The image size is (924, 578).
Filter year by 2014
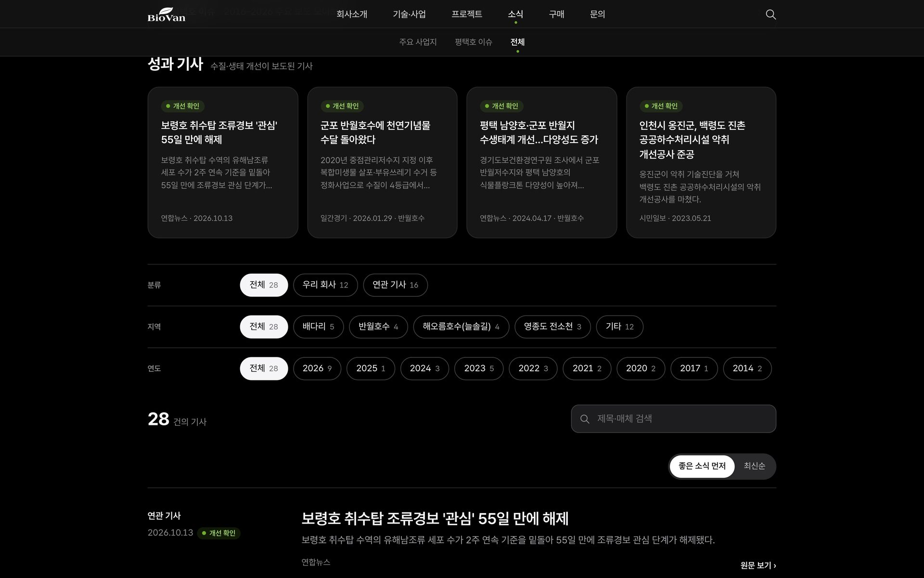click(x=747, y=368)
